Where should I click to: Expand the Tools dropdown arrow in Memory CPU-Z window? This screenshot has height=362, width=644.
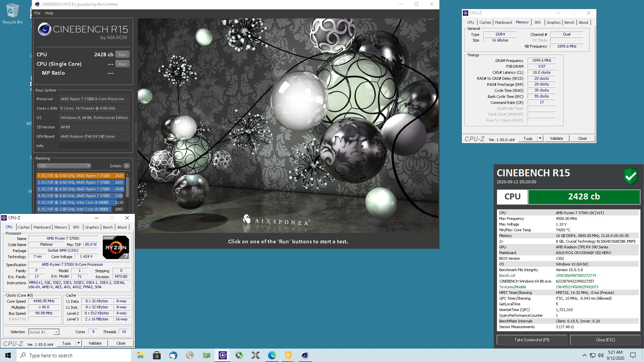click(x=540, y=138)
